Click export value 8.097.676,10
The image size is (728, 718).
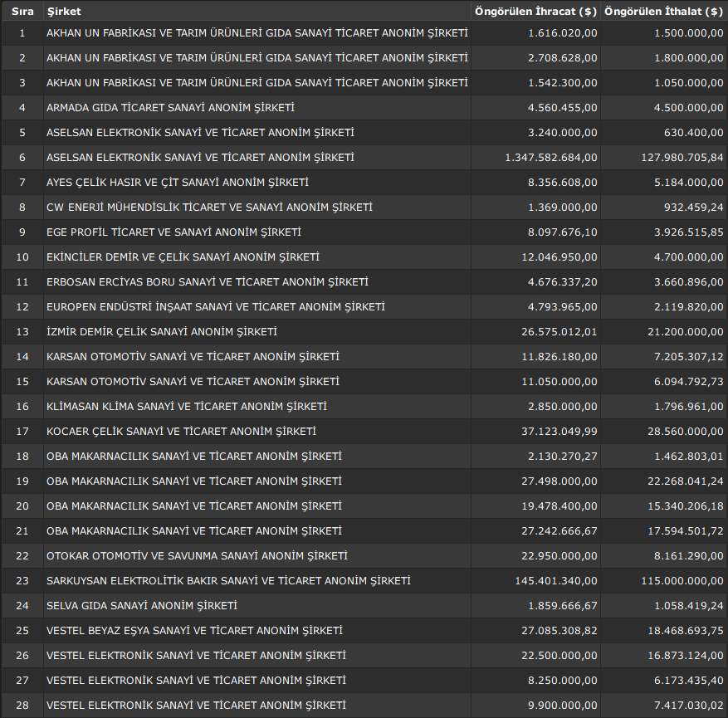tap(563, 232)
